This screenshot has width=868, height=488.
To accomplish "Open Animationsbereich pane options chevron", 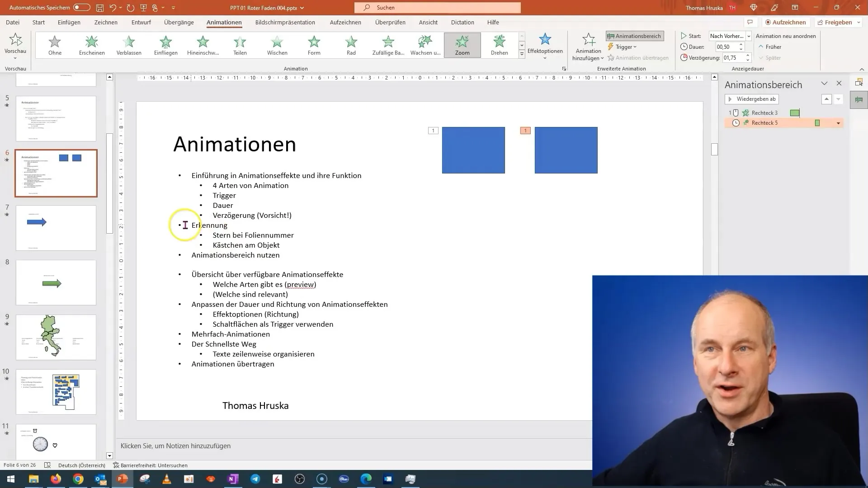I will (x=824, y=84).
